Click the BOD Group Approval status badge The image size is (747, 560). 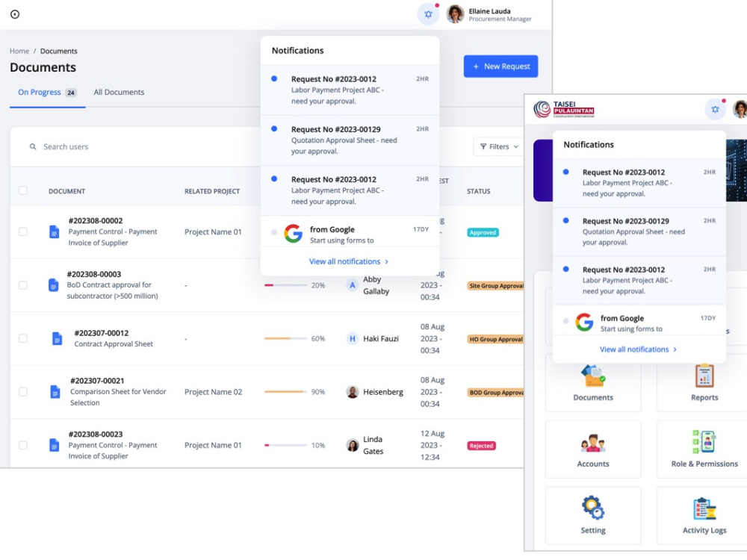[495, 393]
